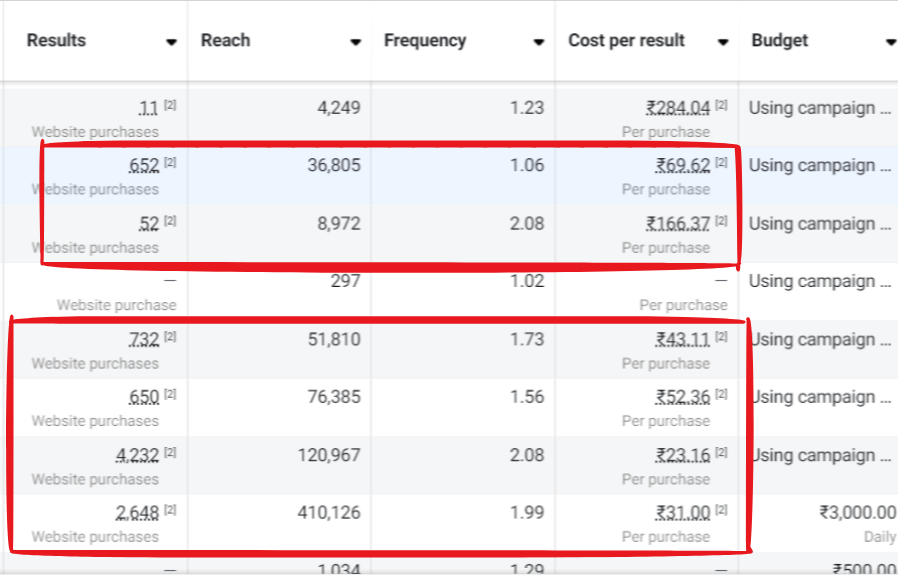Click the 652 website purchases result
Screen dimensions: 898x575
144,166
